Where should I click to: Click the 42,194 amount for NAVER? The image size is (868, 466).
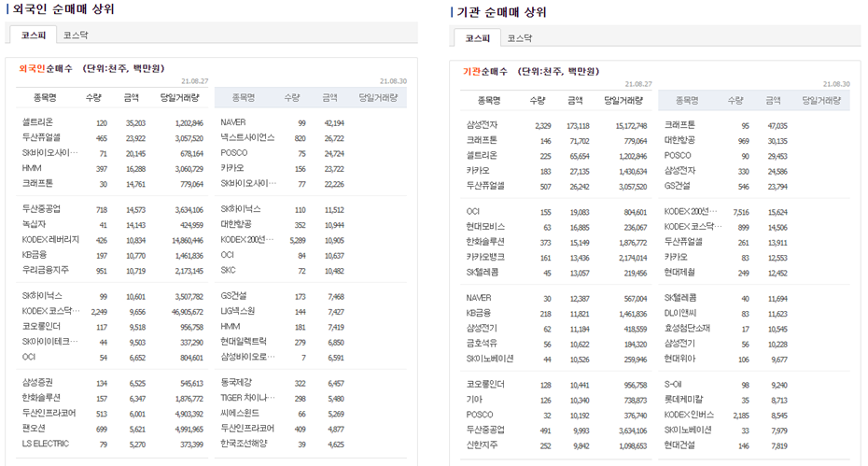[x=334, y=123]
